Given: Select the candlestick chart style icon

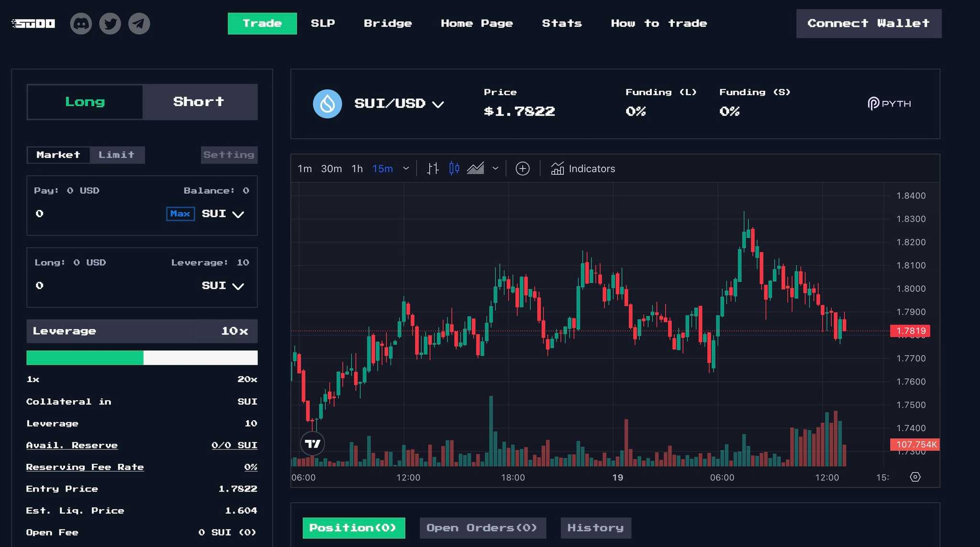Looking at the screenshot, I should [x=454, y=169].
